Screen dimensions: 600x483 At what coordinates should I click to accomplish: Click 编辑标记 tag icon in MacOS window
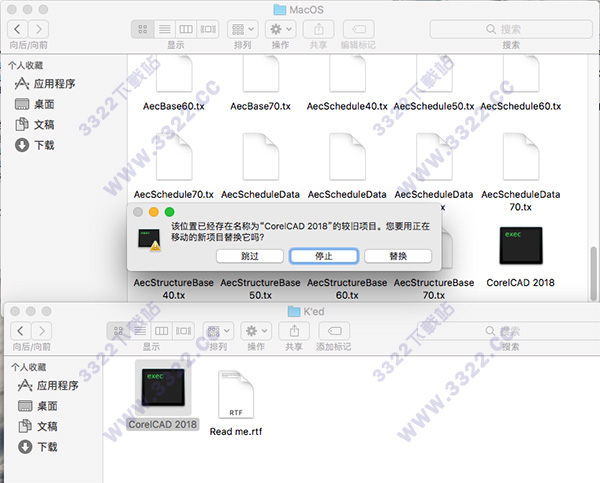pos(359,29)
